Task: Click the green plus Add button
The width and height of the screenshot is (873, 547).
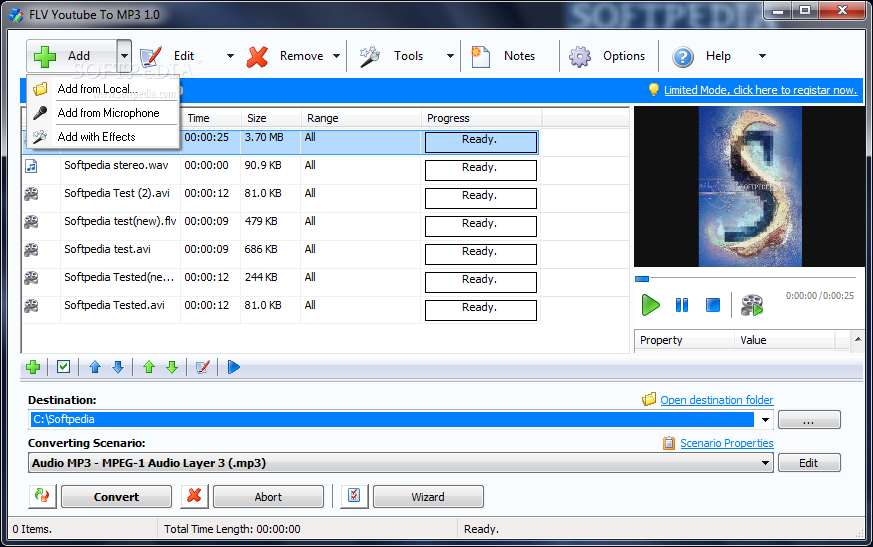Action: (71, 56)
